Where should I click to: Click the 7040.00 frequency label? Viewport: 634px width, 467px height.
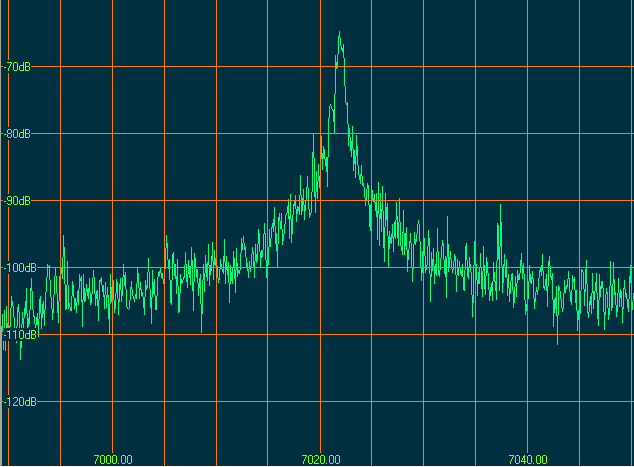[x=528, y=460]
